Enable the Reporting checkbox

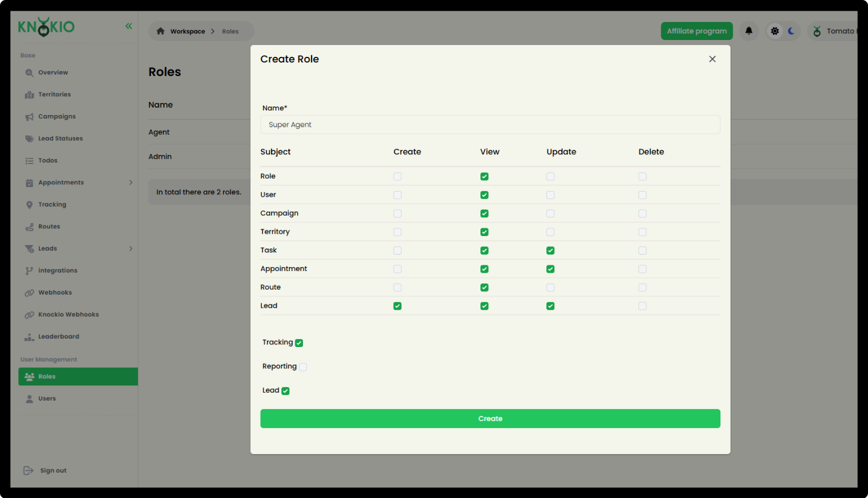303,367
